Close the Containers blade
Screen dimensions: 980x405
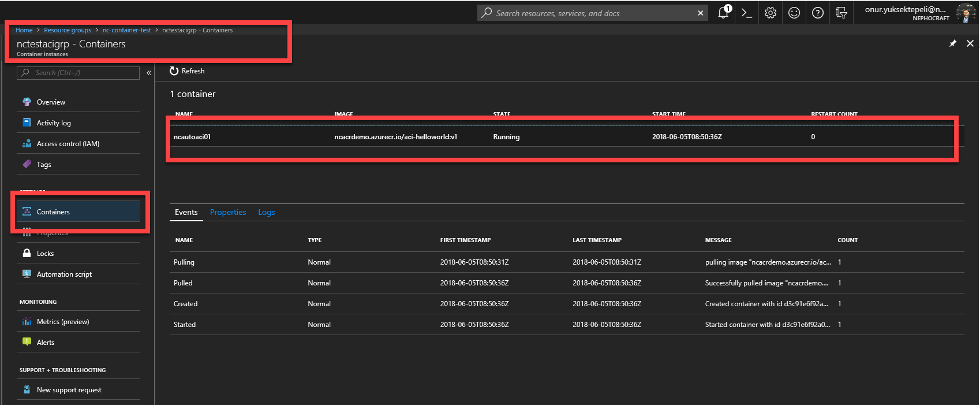coord(970,43)
